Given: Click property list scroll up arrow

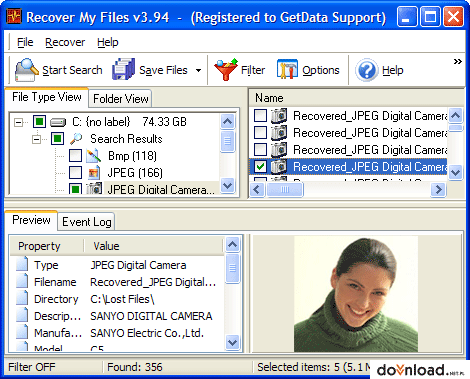Looking at the screenshot, I should (x=233, y=245).
